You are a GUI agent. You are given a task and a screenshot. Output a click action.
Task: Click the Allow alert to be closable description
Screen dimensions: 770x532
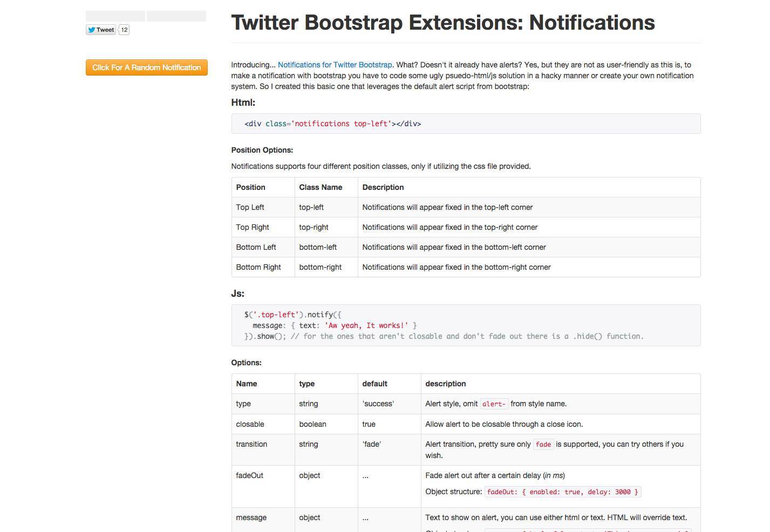(504, 424)
